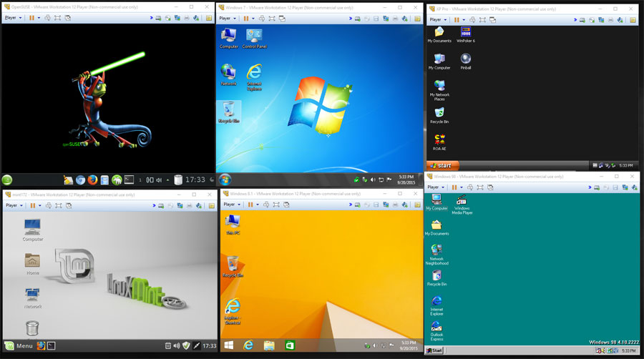Select Network icon on Windows 7 desktop
The image size is (644, 359).
228,74
